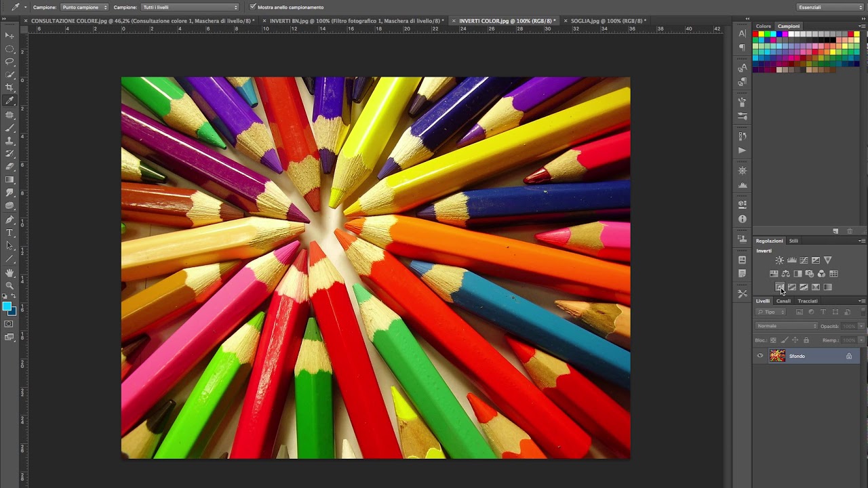The height and width of the screenshot is (488, 868).
Task: Open the Essenziali workspace dropdown
Action: (x=830, y=7)
